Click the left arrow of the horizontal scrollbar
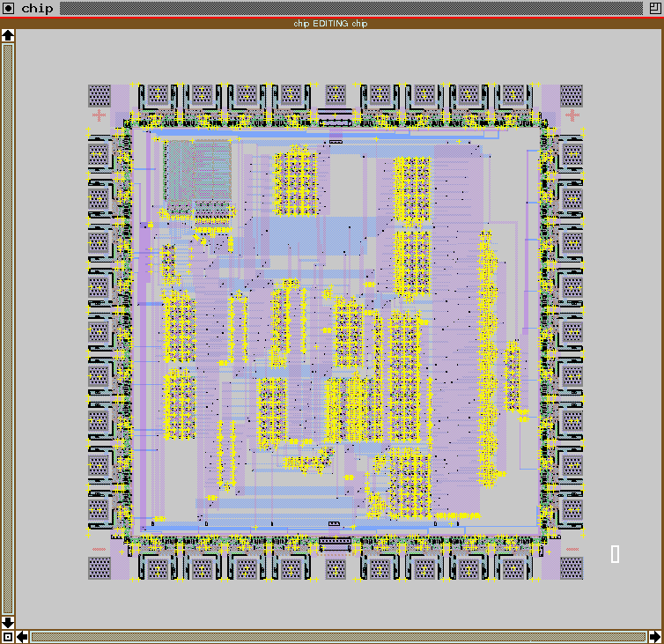Viewport: 664px width, 644px height. (x=22, y=636)
